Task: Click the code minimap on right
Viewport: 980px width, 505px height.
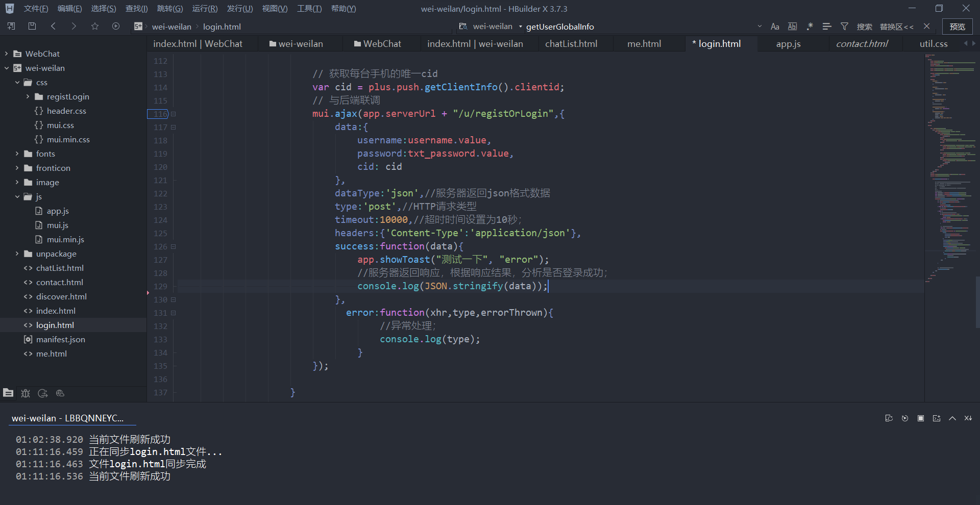Action: [950, 168]
